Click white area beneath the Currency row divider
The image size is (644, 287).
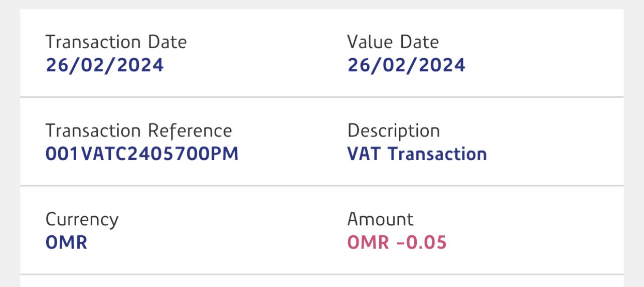click(321, 281)
